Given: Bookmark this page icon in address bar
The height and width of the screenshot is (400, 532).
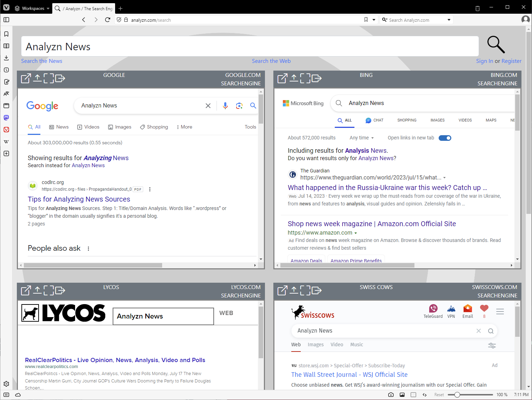Looking at the screenshot, I should click(366, 20).
